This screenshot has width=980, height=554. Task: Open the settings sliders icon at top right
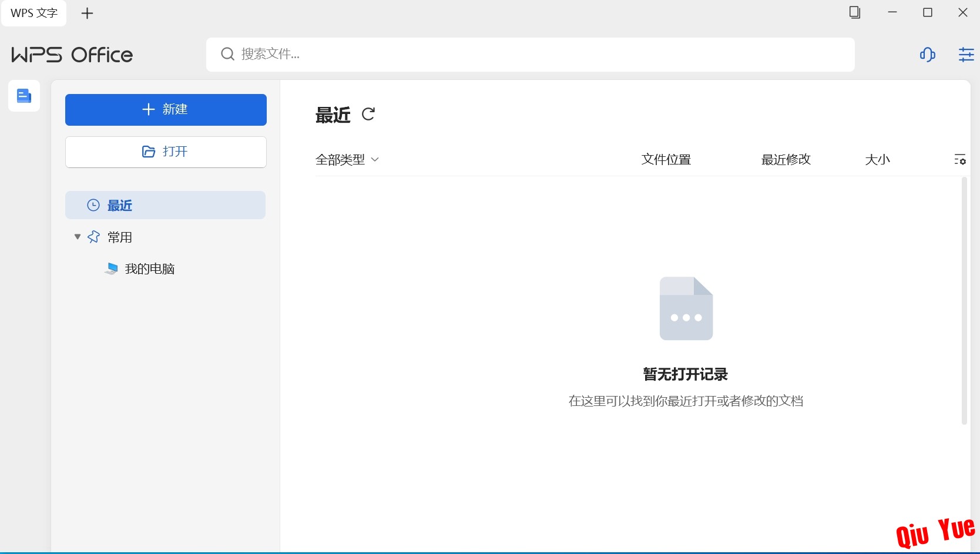(x=966, y=55)
